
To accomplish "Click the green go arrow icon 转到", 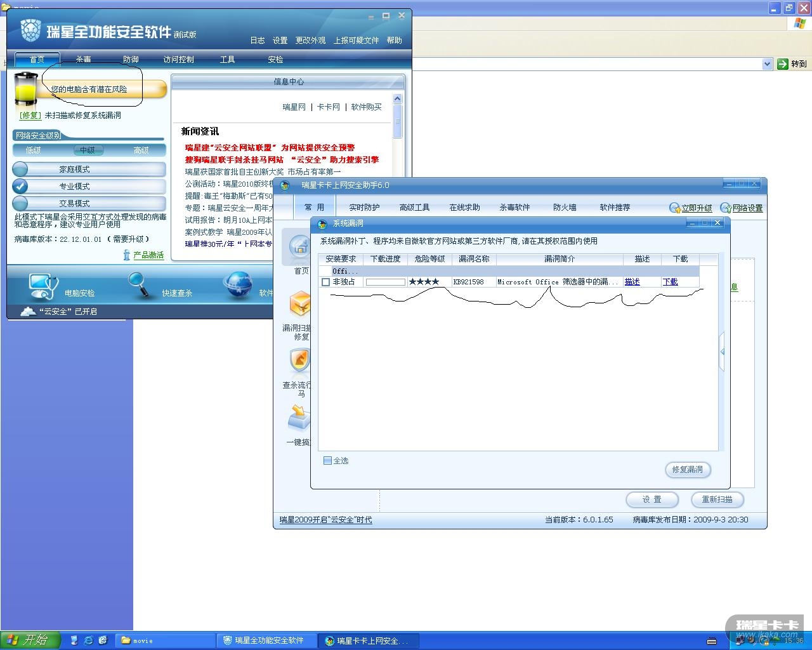I will coord(783,63).
